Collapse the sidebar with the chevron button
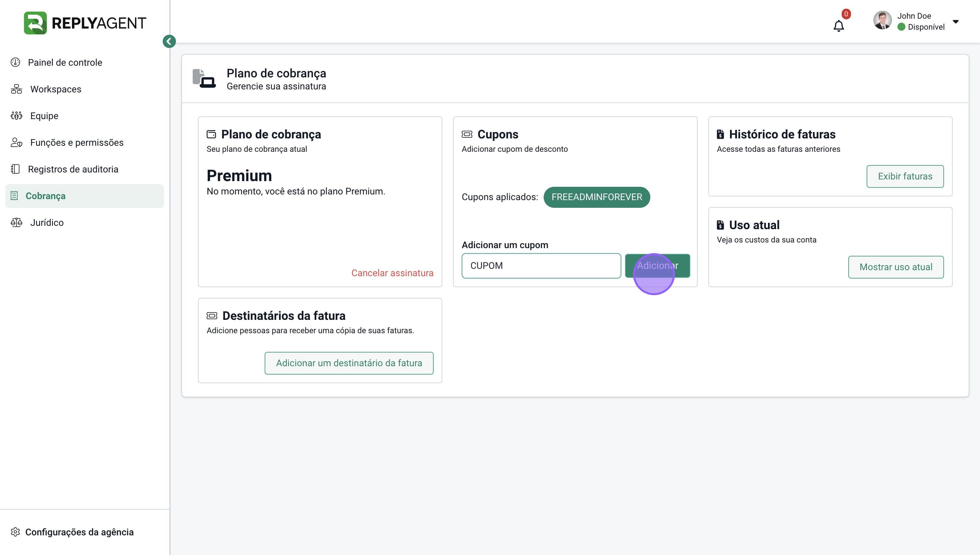This screenshot has width=980, height=555. 169,41
